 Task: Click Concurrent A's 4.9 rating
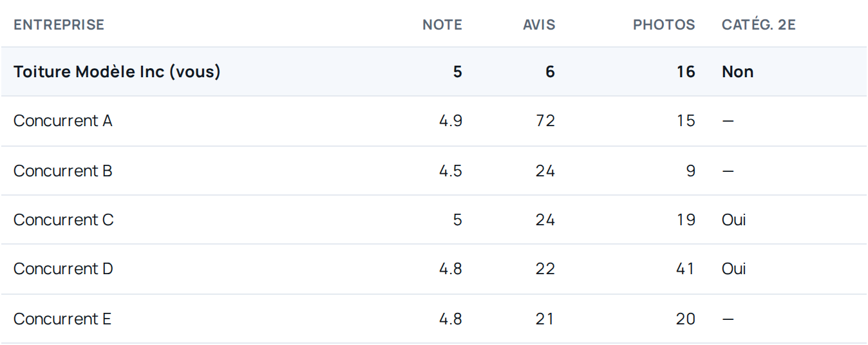pos(451,121)
